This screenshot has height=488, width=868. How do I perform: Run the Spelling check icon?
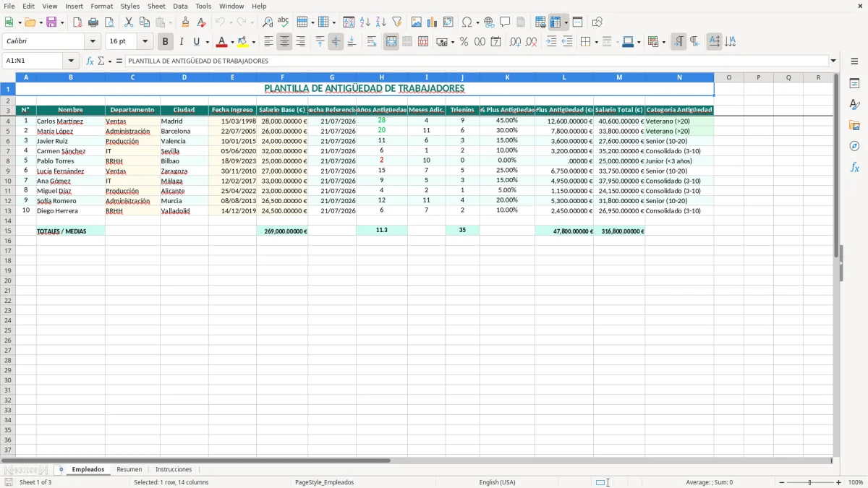point(284,22)
